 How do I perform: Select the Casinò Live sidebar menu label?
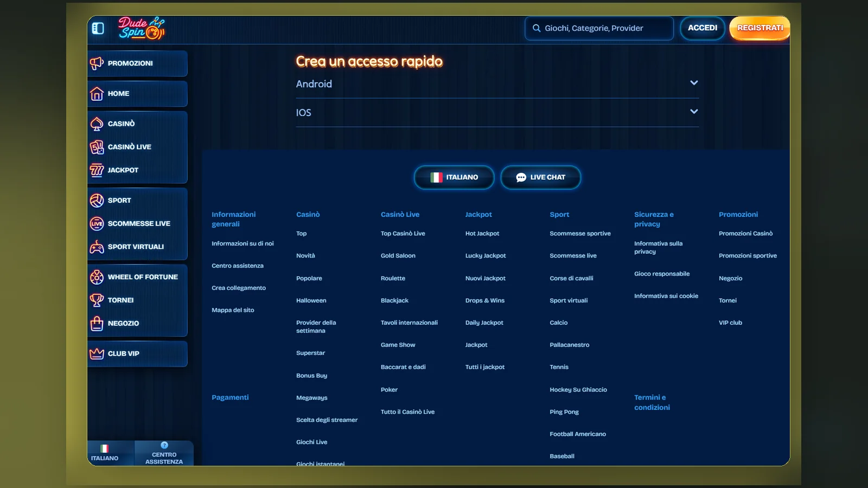point(130,147)
